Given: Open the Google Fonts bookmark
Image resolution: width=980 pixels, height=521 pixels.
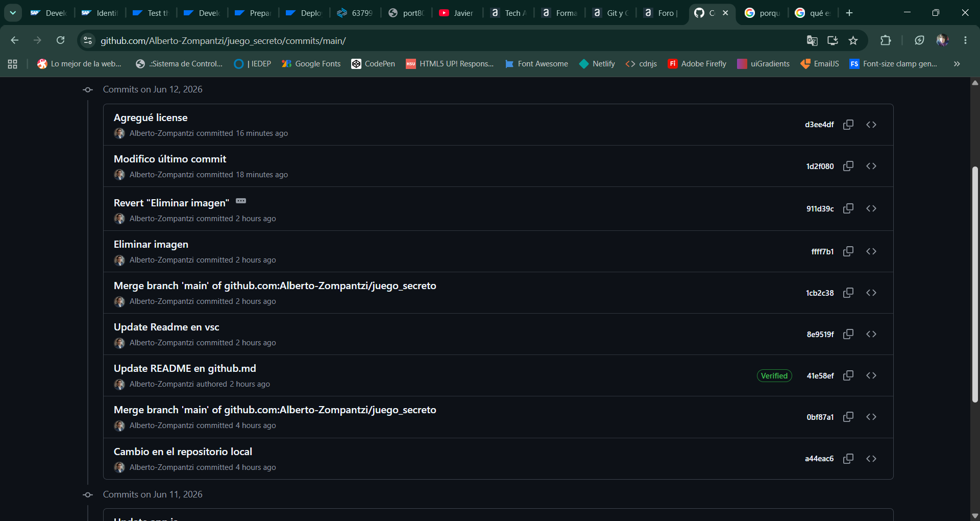Looking at the screenshot, I should pyautogui.click(x=311, y=64).
